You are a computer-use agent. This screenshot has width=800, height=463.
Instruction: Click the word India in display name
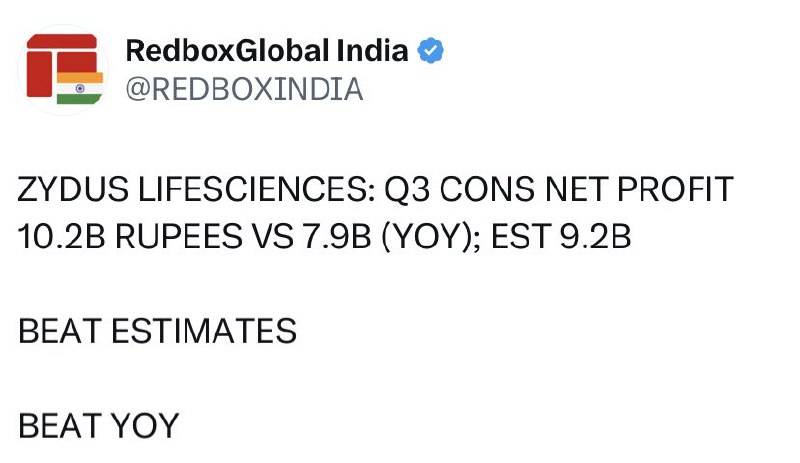point(372,51)
